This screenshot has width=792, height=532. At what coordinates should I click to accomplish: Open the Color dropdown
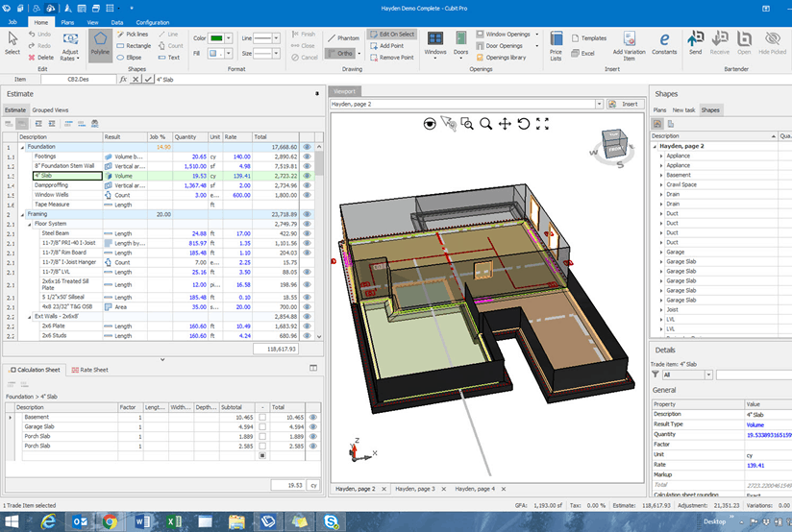coord(229,38)
